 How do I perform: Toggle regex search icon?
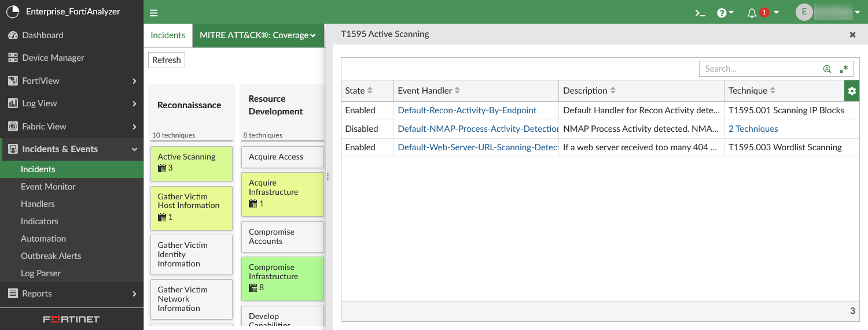pyautogui.click(x=844, y=69)
